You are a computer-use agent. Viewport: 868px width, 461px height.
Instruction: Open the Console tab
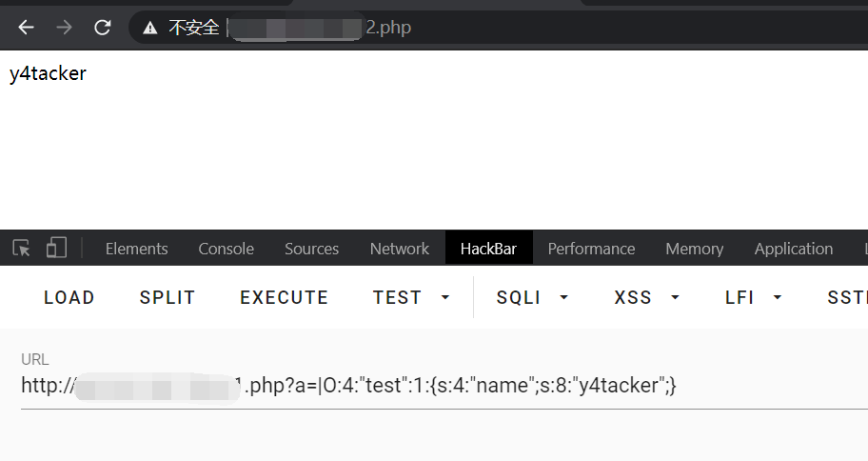coord(226,249)
